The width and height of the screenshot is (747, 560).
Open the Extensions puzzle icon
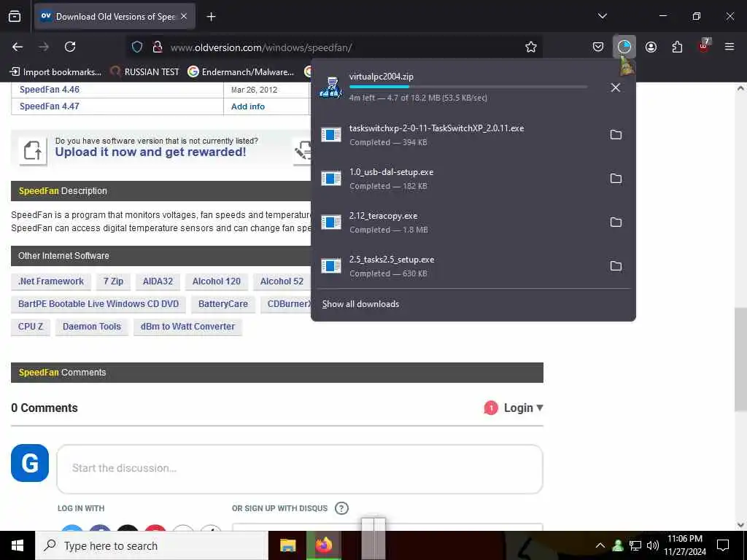(x=677, y=47)
